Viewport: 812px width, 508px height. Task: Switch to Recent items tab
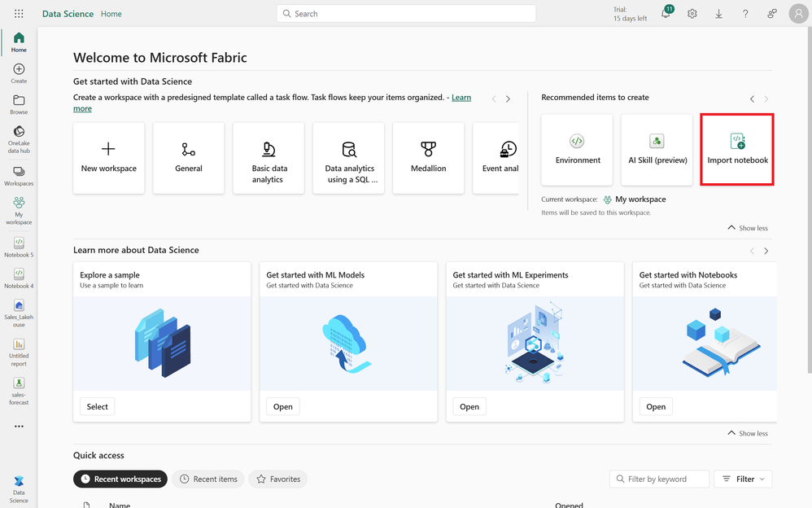208,479
